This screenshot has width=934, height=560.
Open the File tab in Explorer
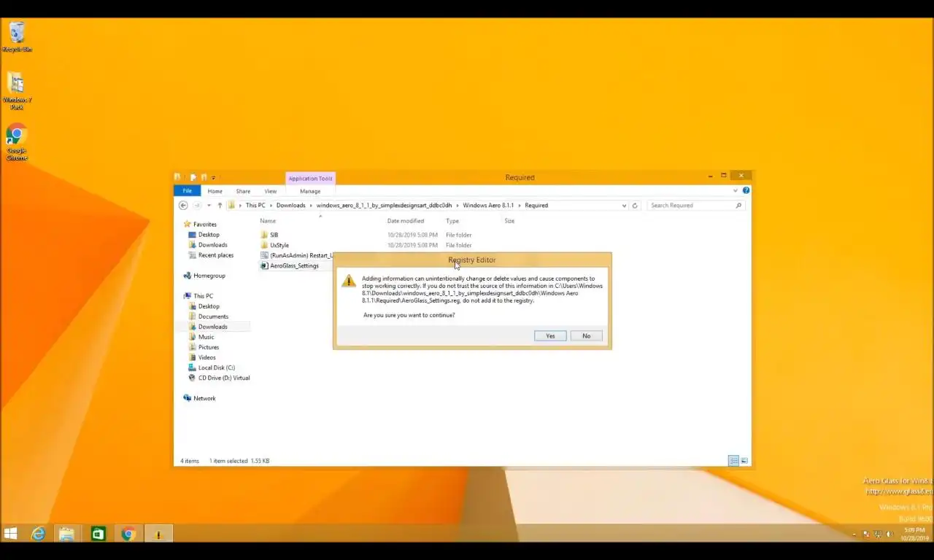188,191
